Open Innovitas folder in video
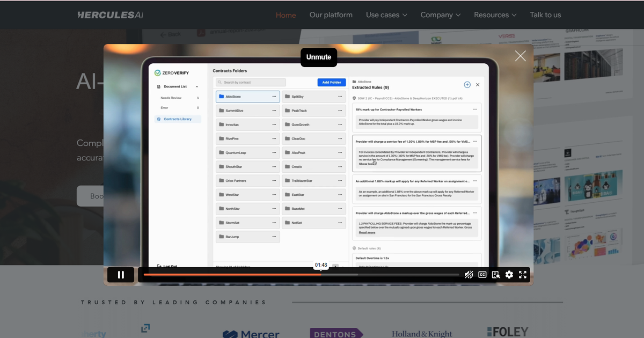Image resolution: width=644 pixels, height=338 pixels. 247,124
